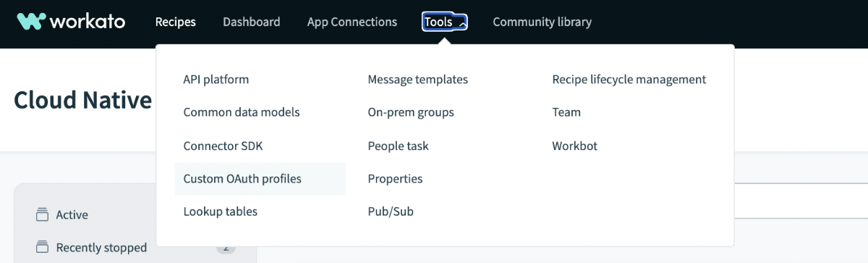
Task: Open the Recipes tab
Action: (176, 22)
